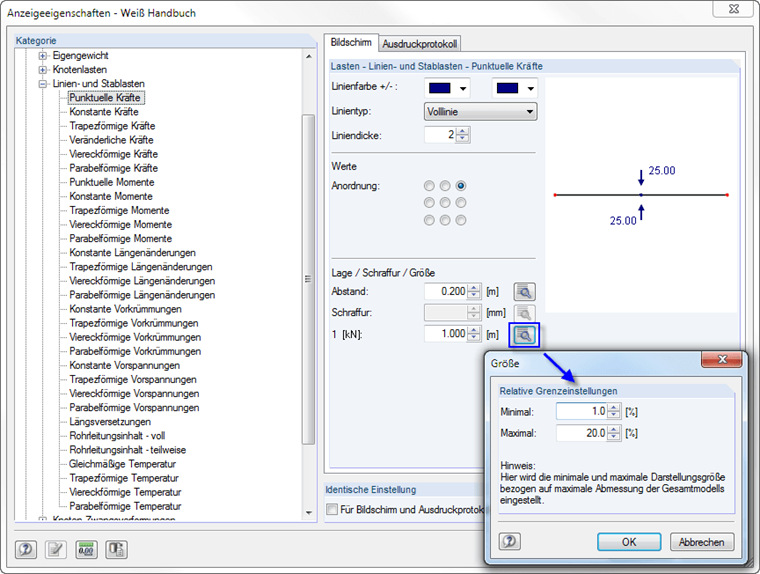Select Veränderliche Kräfte tree item
Image resolution: width=760 pixels, height=574 pixels.
click(111, 140)
